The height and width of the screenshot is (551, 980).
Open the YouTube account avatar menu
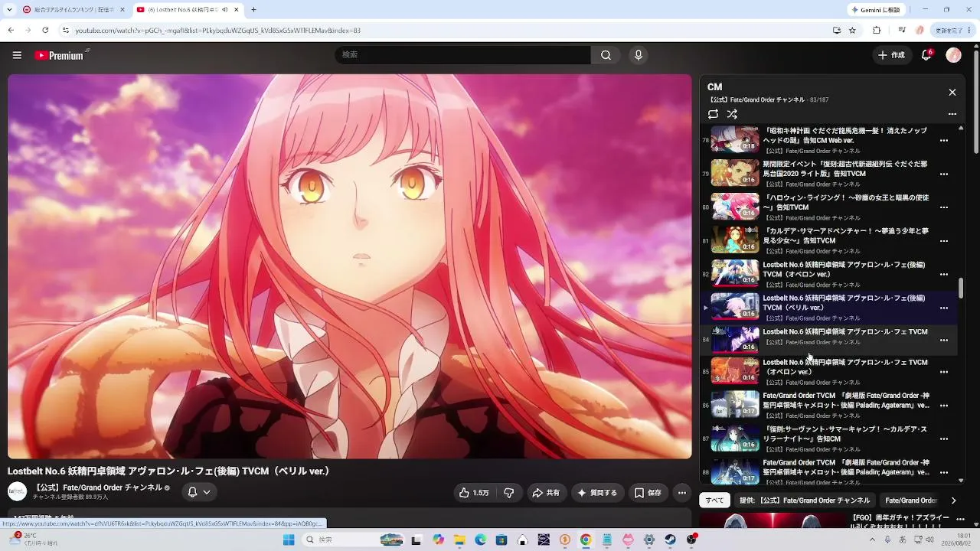click(953, 55)
